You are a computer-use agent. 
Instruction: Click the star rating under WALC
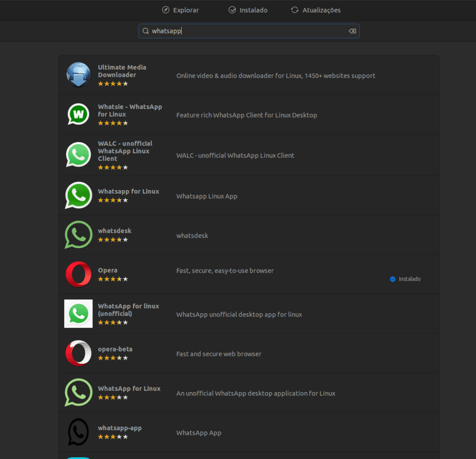[113, 167]
